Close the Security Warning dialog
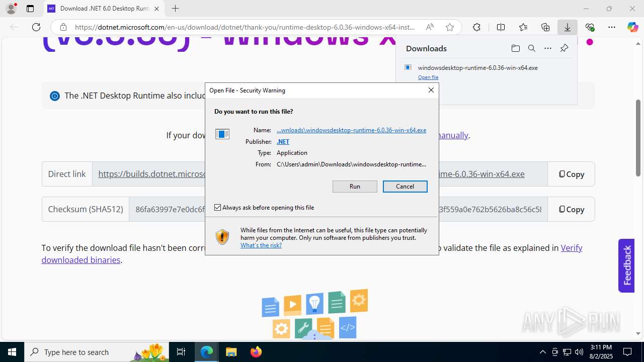 [431, 90]
